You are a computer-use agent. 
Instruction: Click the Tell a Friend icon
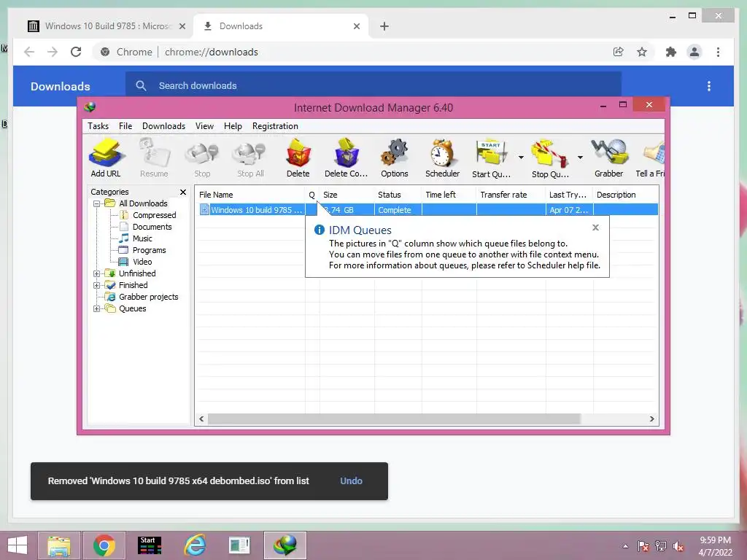coord(651,158)
